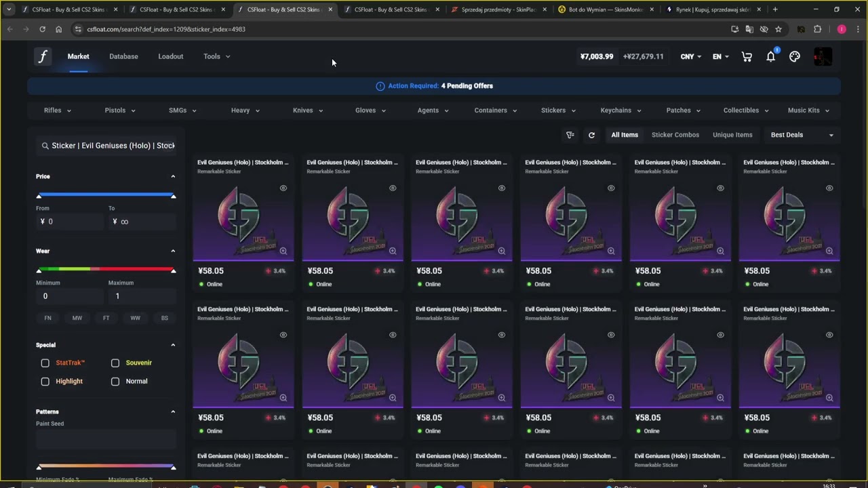This screenshot has width=868, height=488.
Task: Click the Price slider maximum handle
Action: click(x=174, y=196)
